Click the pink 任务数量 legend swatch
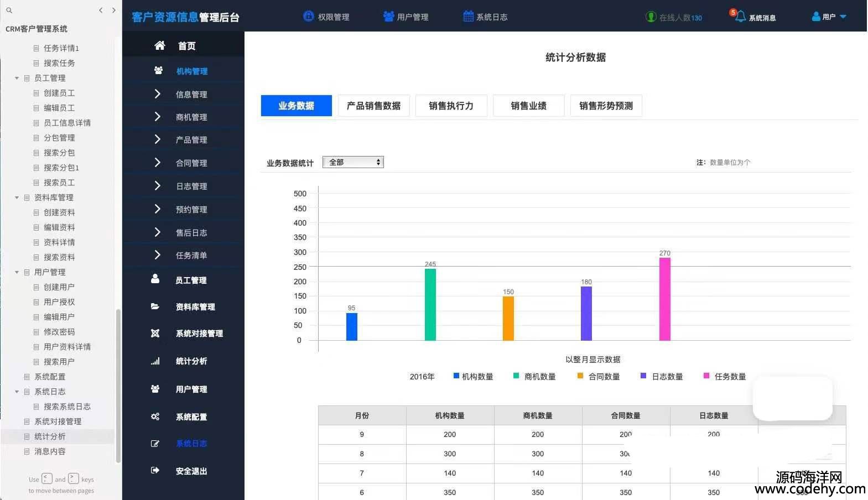This screenshot has width=868, height=500. [706, 376]
